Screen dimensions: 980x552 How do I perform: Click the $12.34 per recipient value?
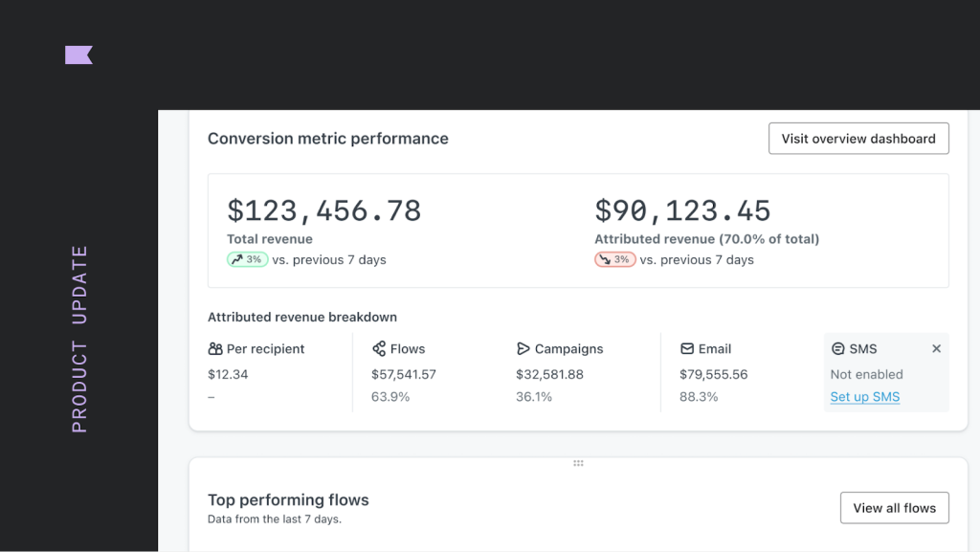(x=229, y=374)
